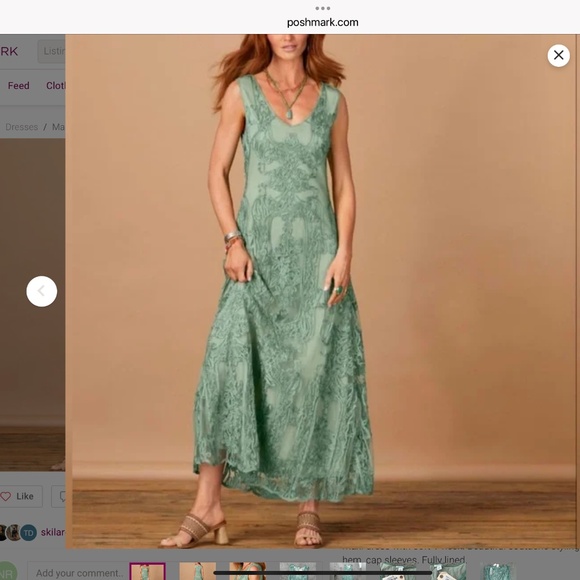The image size is (580, 580).
Task: Tap the poshmark.com address bar
Action: (x=323, y=23)
